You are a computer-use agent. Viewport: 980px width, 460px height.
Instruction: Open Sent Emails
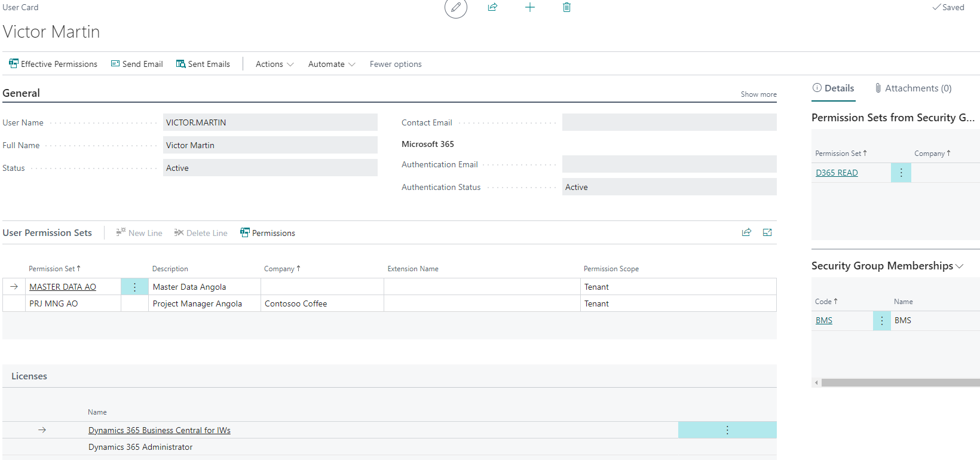tap(203, 64)
